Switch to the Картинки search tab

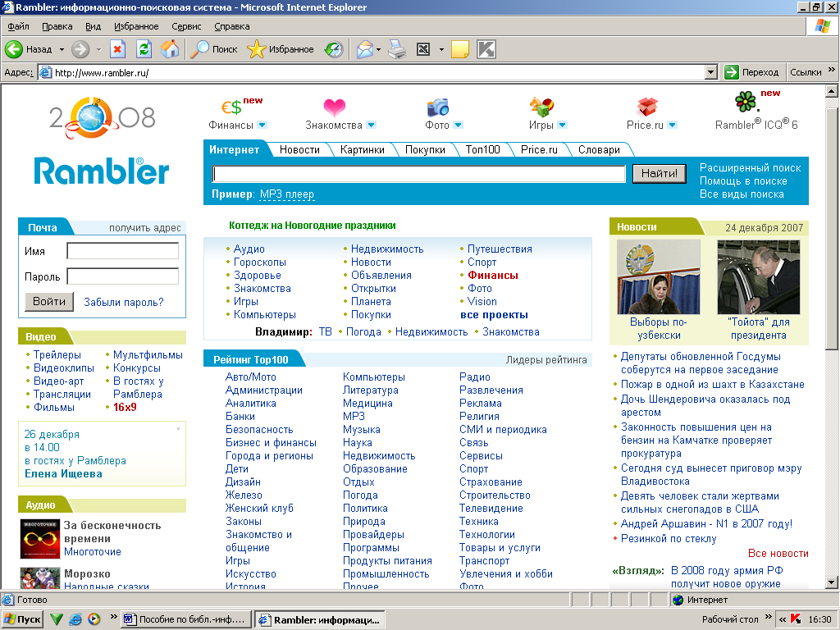tap(362, 150)
